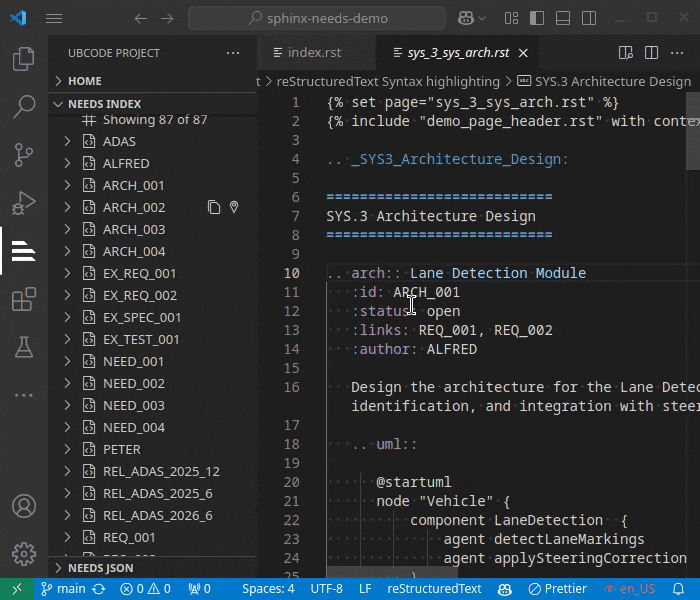Expand ARCH_001 in needs index
Image resolution: width=700 pixels, height=600 pixels.
(67, 185)
